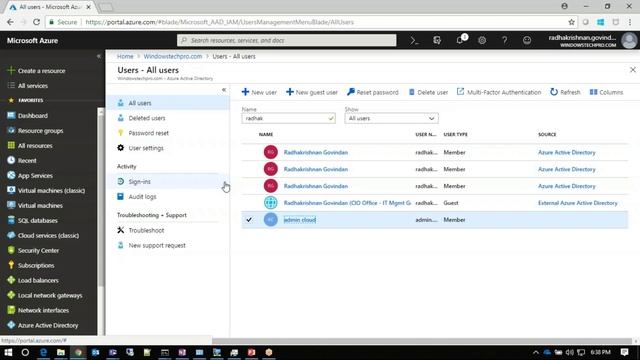Screen dimensions: 640x360
Task: Sort by the NAME column header
Action: click(x=266, y=134)
